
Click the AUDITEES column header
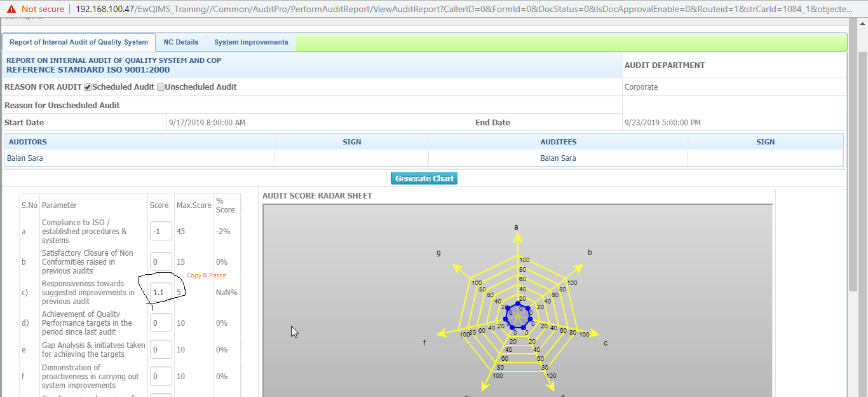tap(558, 142)
